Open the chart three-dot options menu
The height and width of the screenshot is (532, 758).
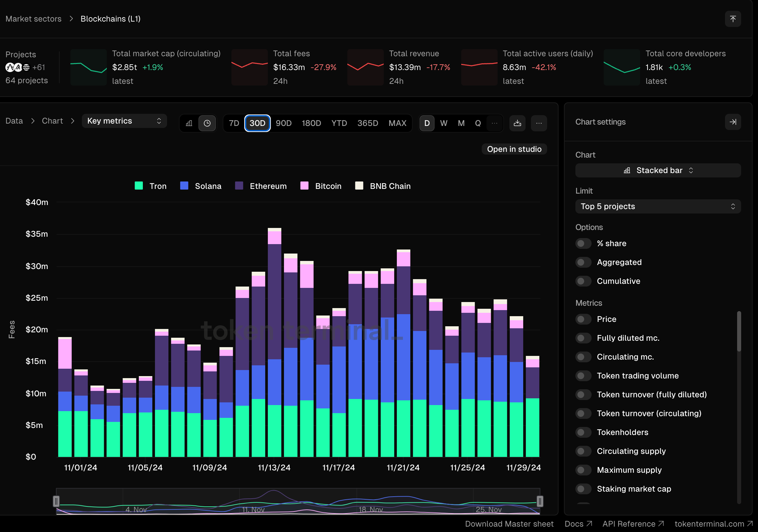point(539,123)
